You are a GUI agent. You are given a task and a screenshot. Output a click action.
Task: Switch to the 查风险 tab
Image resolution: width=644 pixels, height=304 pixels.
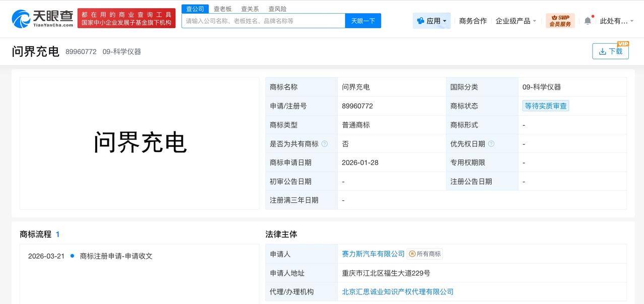[x=277, y=8]
